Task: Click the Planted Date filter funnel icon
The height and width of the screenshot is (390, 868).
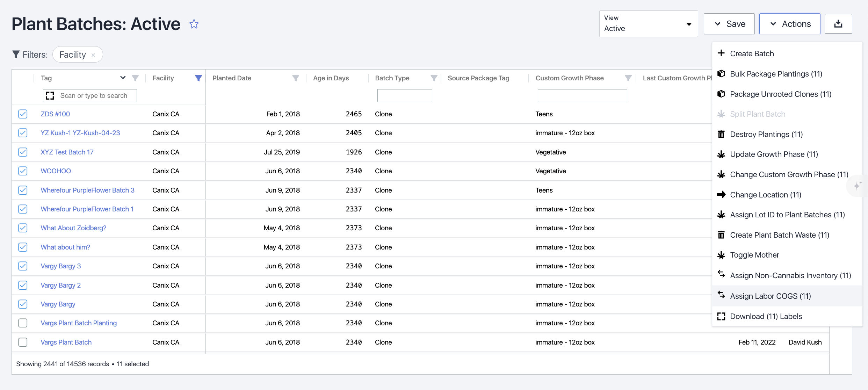Action: click(296, 78)
